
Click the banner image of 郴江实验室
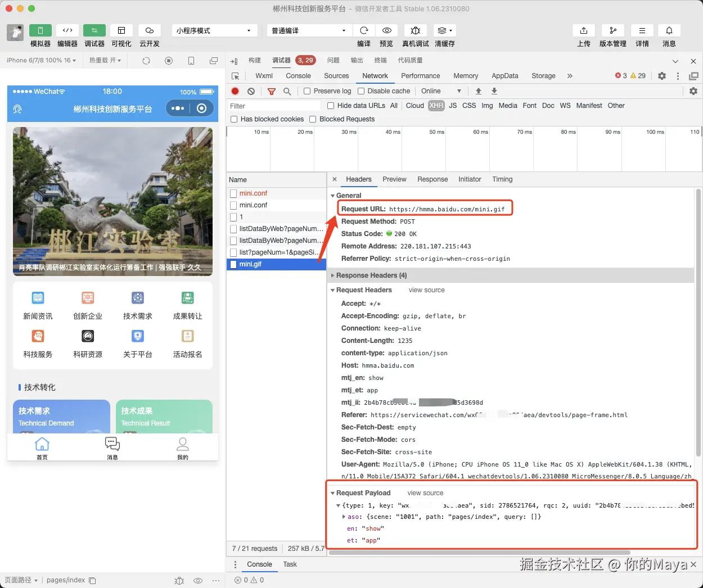click(112, 201)
